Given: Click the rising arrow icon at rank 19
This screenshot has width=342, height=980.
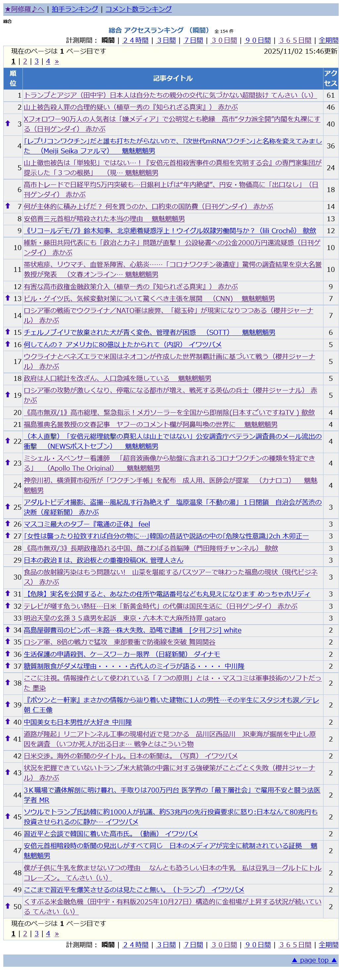Looking at the screenshot, I should 8,394.
